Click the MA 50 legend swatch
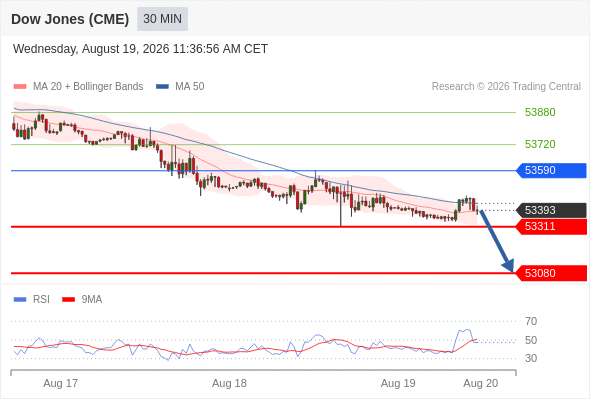 click(162, 87)
